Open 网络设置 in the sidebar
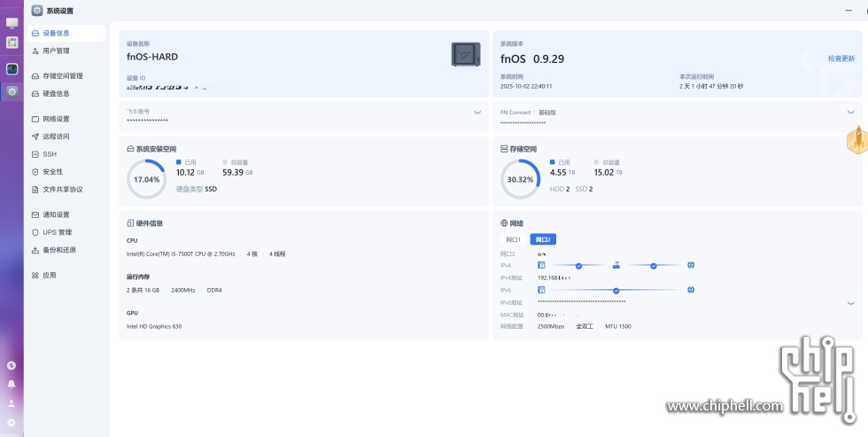Screen dimensions: 868x437 click(x=66, y=119)
